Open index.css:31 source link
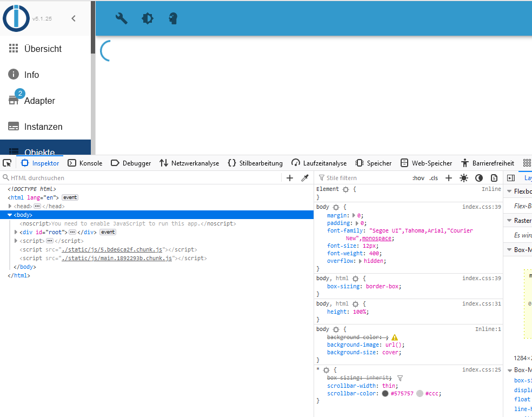Image resolution: width=532 pixels, height=417 pixels. [481, 303]
